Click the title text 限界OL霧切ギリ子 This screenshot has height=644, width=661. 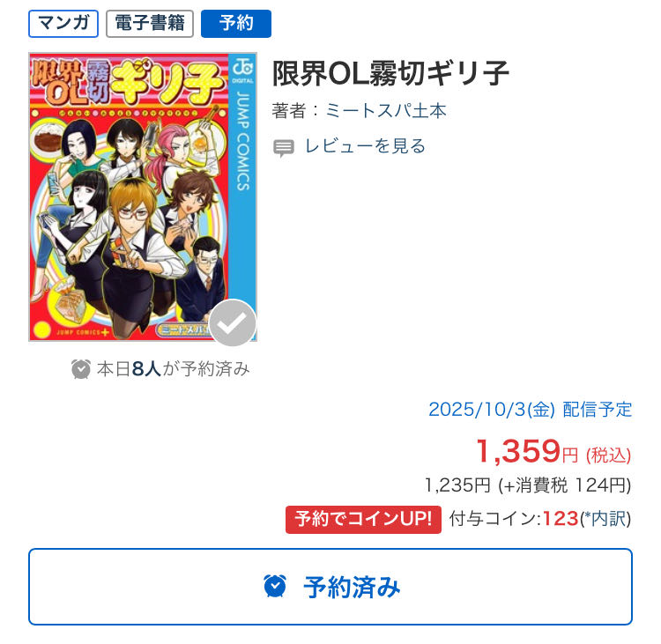pos(390,74)
